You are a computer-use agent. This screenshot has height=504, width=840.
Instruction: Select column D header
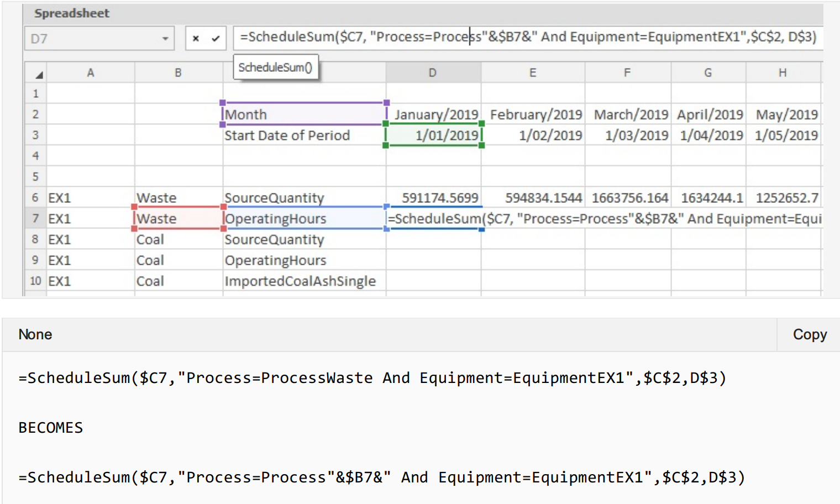433,73
